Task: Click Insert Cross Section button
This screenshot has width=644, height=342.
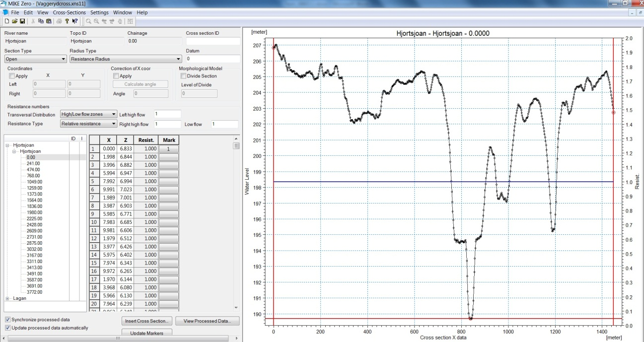Action: pos(147,321)
